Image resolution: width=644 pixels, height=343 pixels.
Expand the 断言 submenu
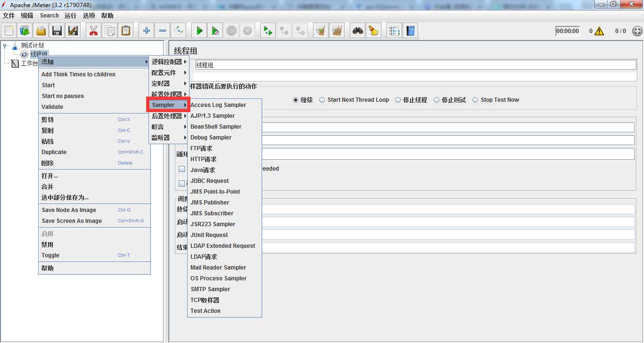168,127
